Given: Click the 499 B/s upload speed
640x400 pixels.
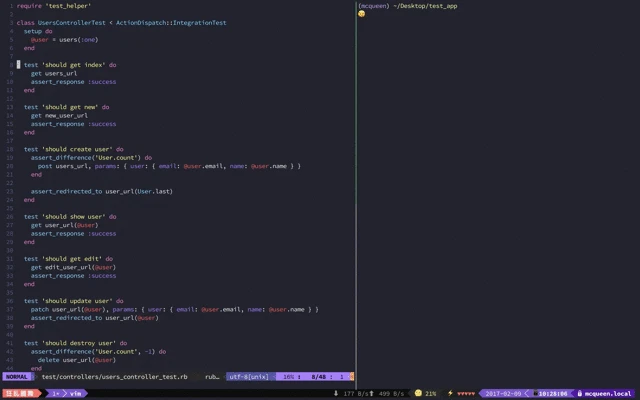Looking at the screenshot, I should (x=391, y=394).
